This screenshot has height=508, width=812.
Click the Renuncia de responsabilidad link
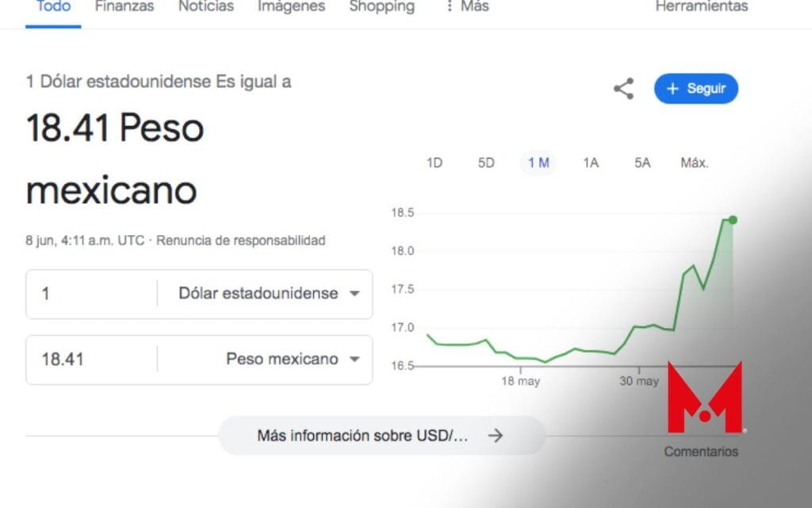(x=240, y=241)
